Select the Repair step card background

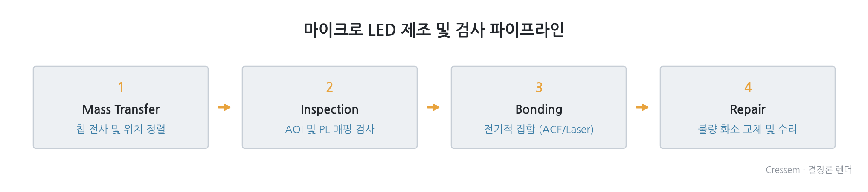[748, 107]
